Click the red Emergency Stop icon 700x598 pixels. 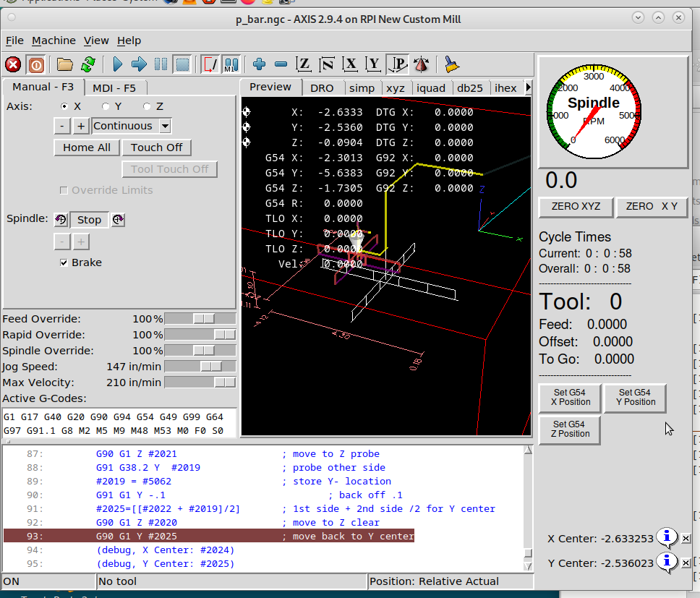(x=13, y=64)
